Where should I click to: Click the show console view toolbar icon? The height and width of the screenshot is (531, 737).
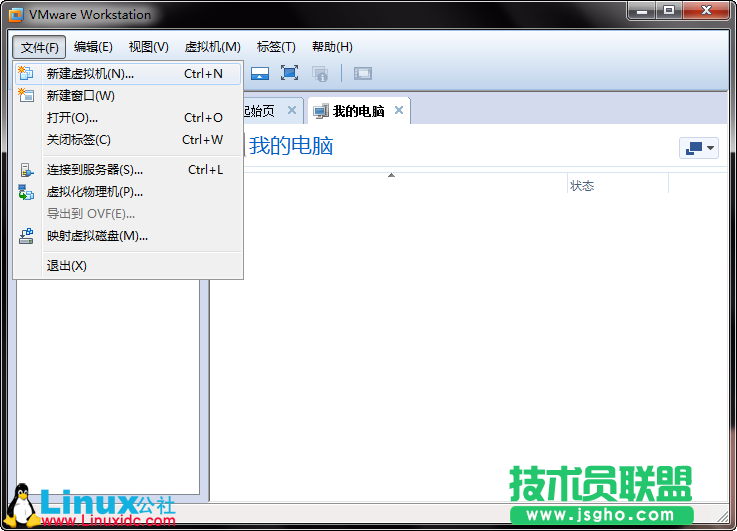pos(260,73)
